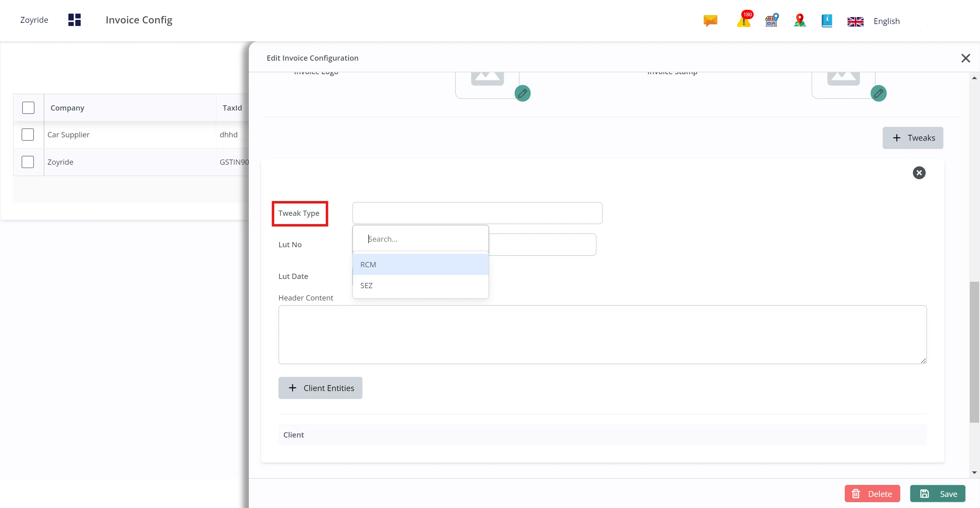Switch language via English label
This screenshot has width=980, height=508.
886,21
